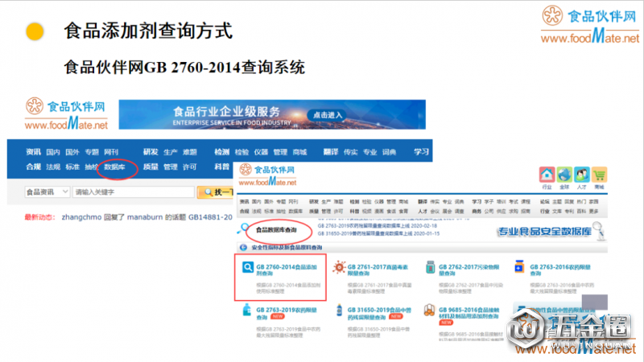
Task: Open 论坛 in the small gray navigation
Action: [545, 202]
